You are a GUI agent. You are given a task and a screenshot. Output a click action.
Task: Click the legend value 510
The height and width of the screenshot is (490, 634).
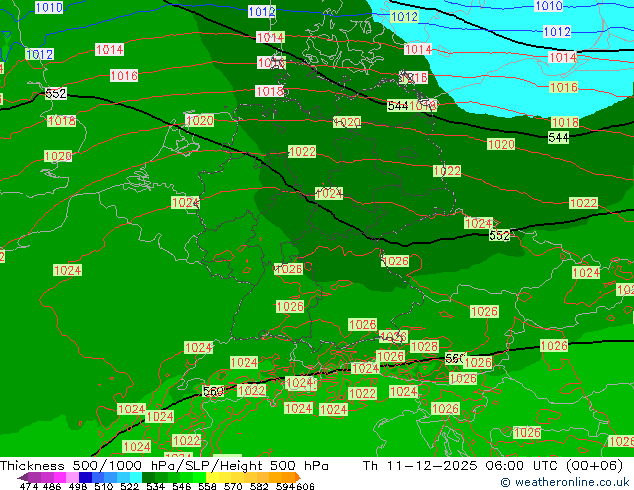point(104,486)
